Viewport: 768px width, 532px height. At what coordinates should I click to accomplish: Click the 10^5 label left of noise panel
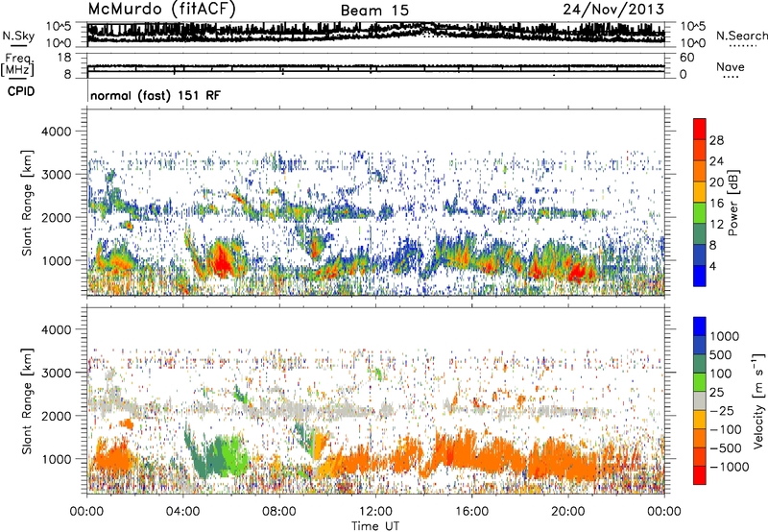point(59,26)
